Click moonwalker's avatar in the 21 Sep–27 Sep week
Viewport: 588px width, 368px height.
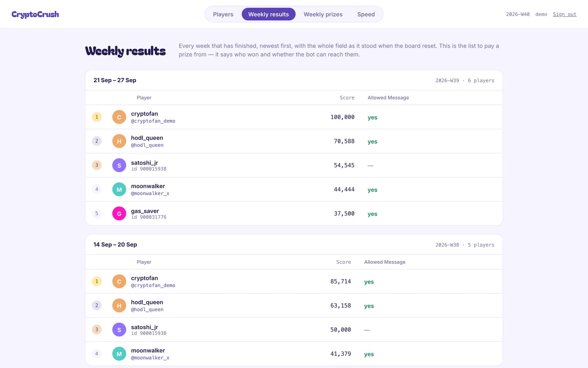tap(119, 190)
